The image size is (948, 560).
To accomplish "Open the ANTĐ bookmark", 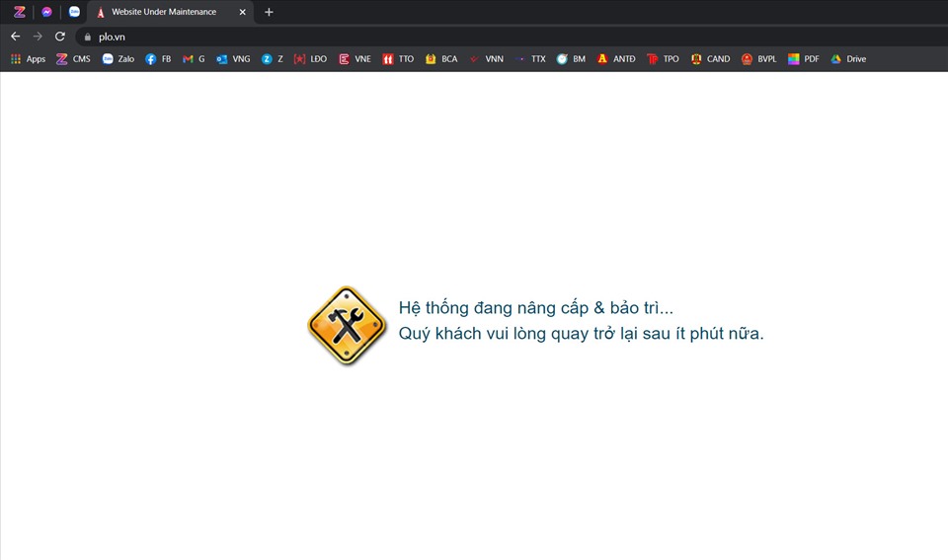I will tap(616, 58).
